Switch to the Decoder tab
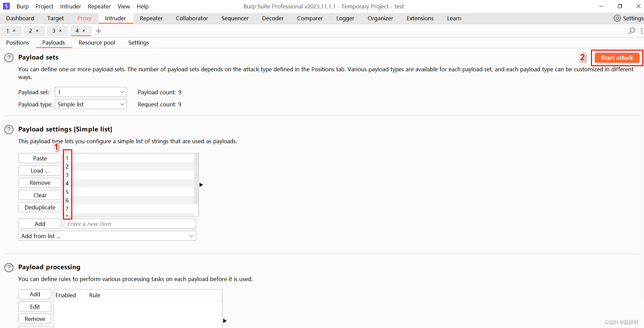644x328 pixels. pyautogui.click(x=273, y=18)
